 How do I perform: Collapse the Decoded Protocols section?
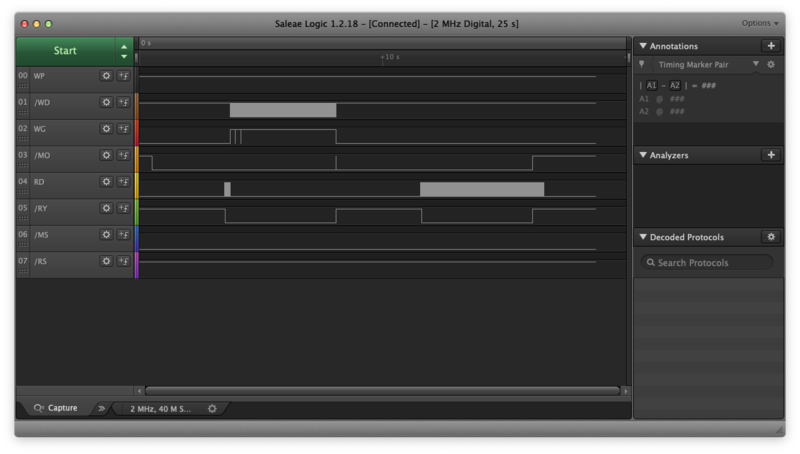click(x=643, y=237)
